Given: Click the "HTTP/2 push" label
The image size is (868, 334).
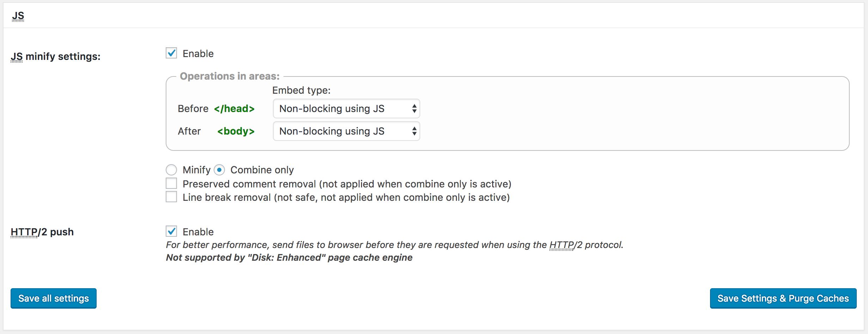Looking at the screenshot, I should pyautogui.click(x=42, y=231).
